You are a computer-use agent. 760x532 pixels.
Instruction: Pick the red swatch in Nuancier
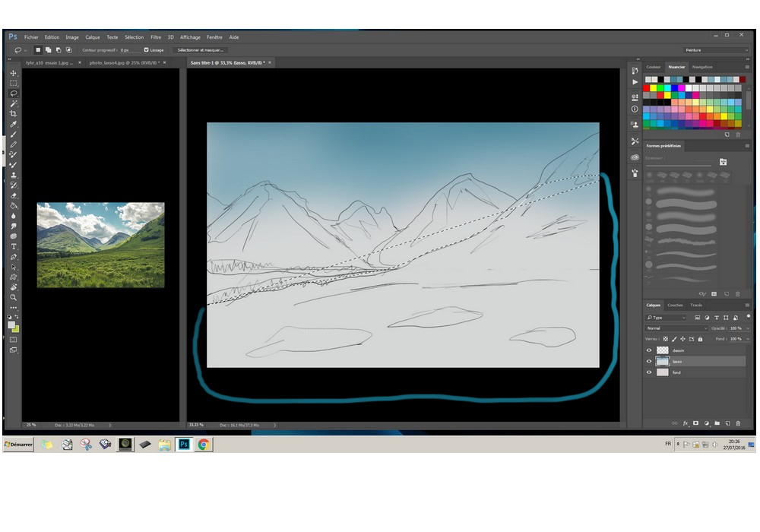[648, 87]
